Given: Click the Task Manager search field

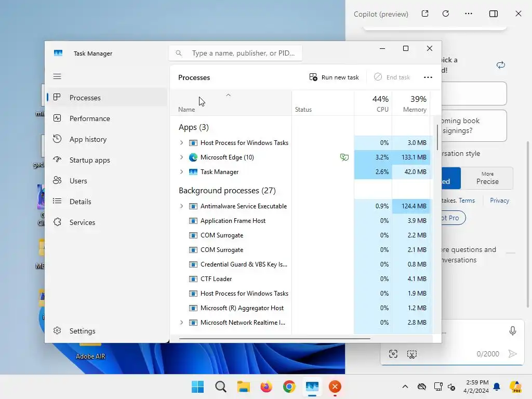Looking at the screenshot, I should [x=235, y=53].
